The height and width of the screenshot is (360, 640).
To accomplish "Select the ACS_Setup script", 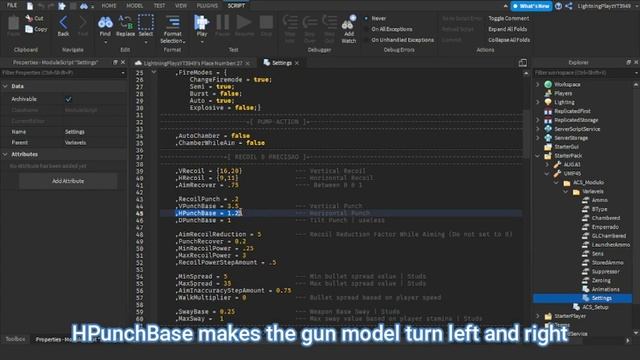I will pos(595,307).
